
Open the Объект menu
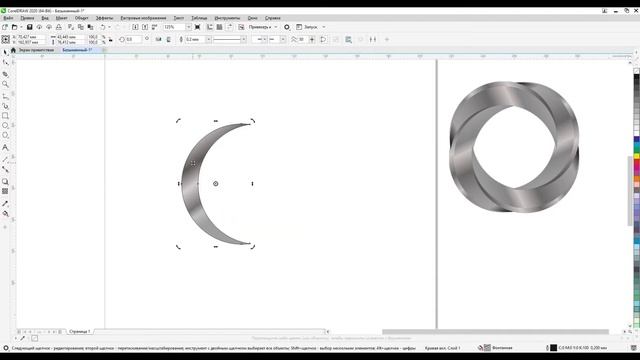82,18
